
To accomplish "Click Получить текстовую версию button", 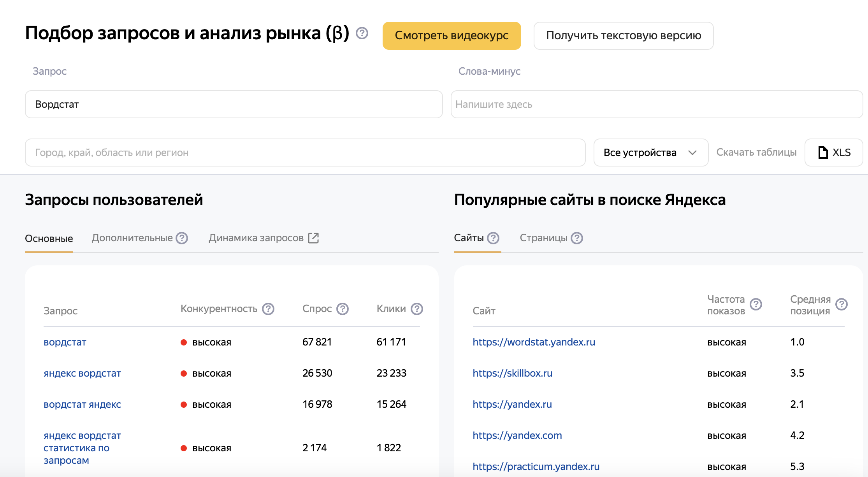I will pos(624,36).
